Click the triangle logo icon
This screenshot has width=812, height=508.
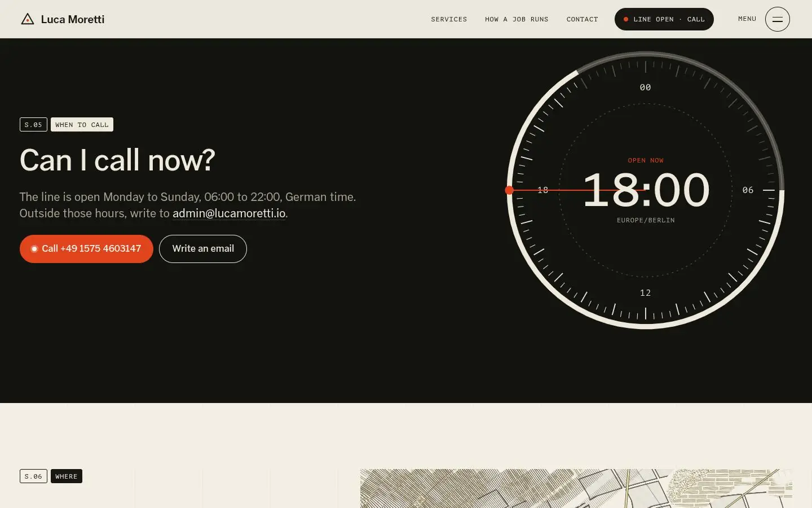pos(27,19)
